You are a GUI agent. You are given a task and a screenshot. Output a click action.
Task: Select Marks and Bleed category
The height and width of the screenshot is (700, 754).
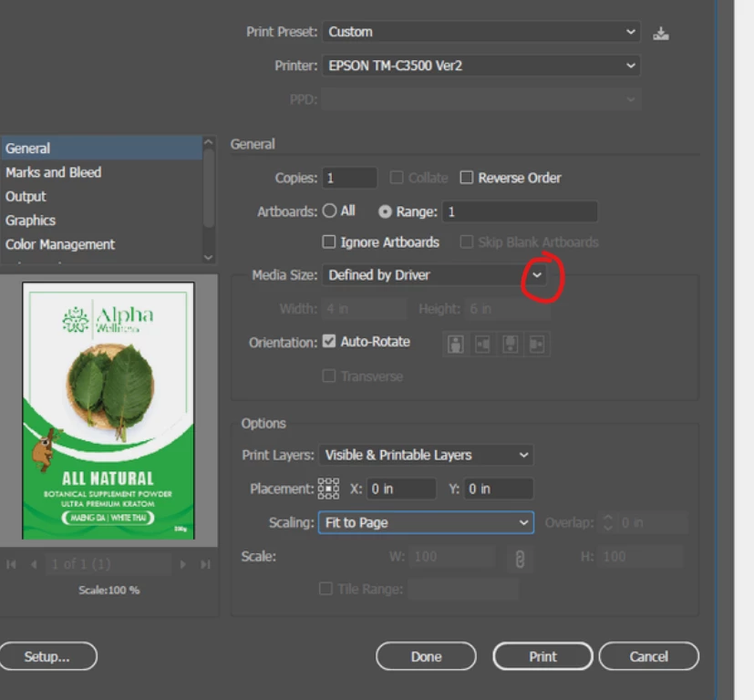pos(101,172)
